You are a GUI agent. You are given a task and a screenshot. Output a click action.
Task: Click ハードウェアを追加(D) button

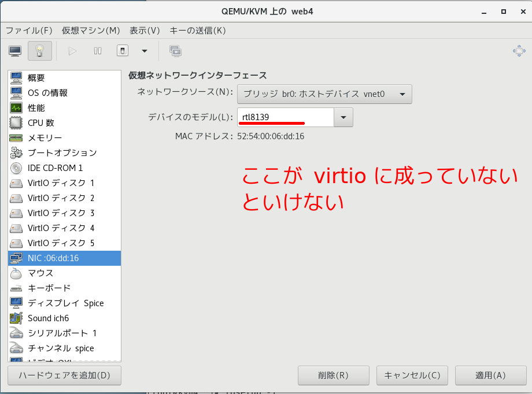[x=64, y=376]
